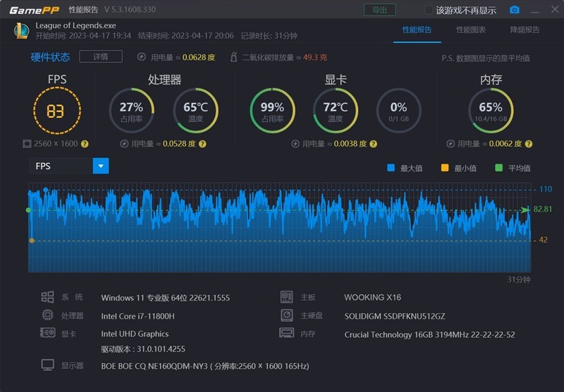Click the 硬件状态 heading link
This screenshot has width=564, height=392.
[50, 57]
